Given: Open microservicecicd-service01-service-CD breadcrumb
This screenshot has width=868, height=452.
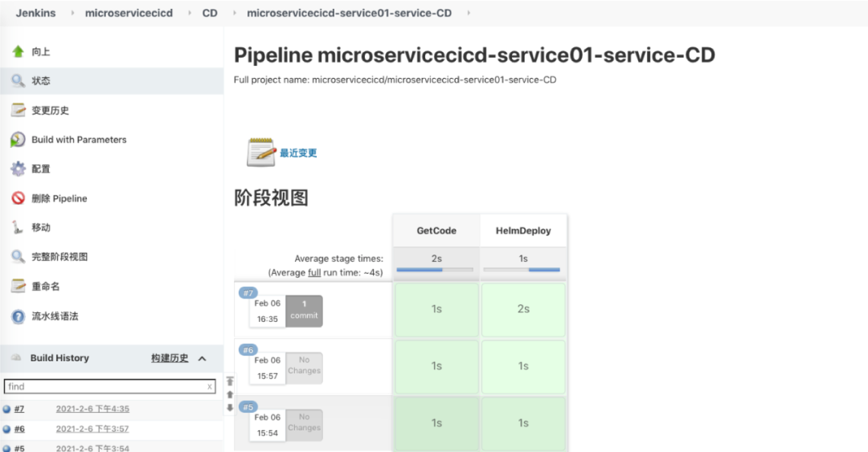Looking at the screenshot, I should point(350,13).
